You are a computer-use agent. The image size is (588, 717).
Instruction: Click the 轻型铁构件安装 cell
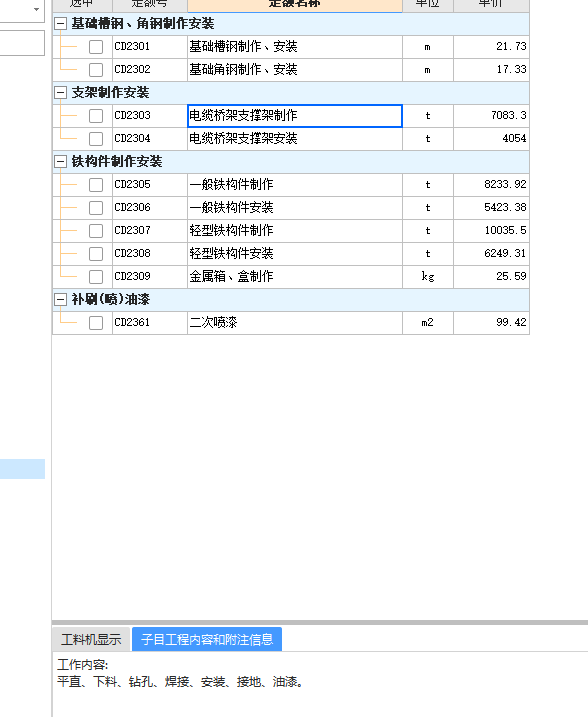(295, 253)
